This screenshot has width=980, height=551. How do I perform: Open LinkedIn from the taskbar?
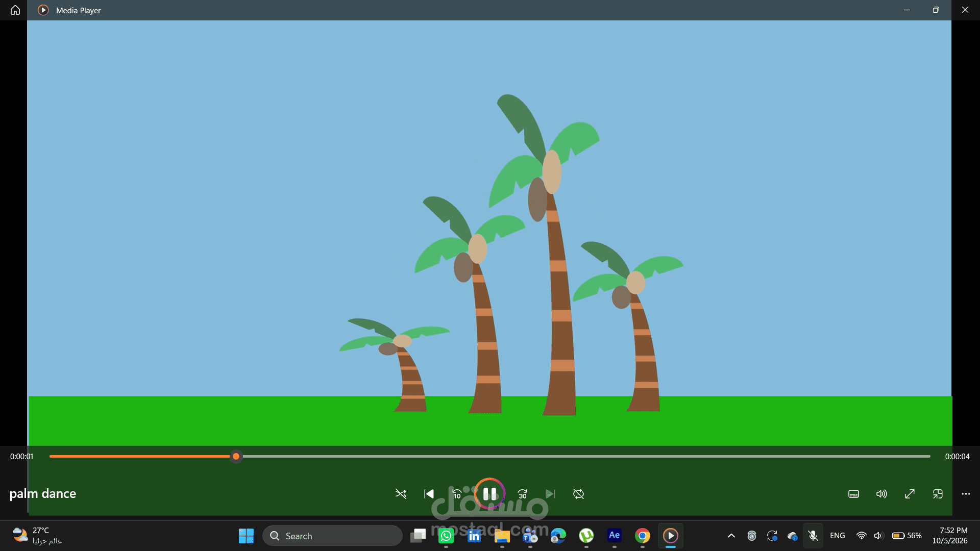[x=474, y=536]
